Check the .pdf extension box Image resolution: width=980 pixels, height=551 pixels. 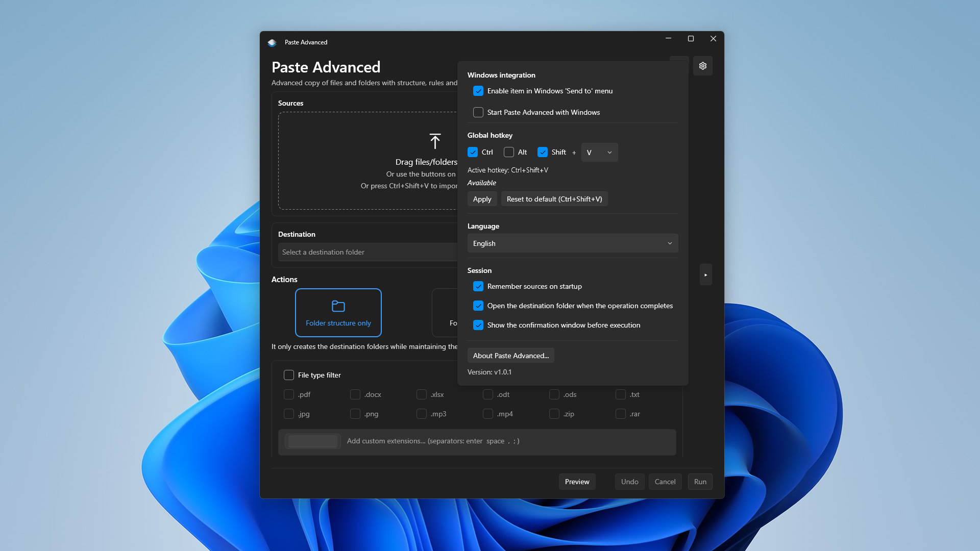click(x=289, y=394)
